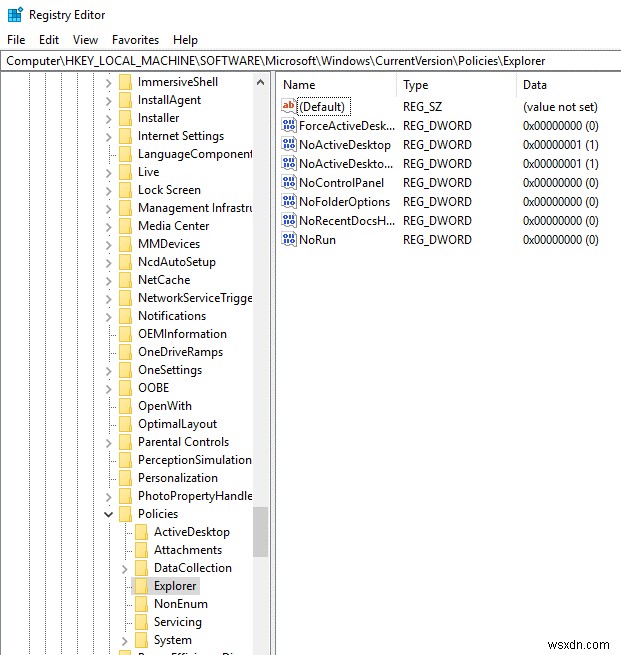Open the Help menu
Viewport: 621px width, 655px height.
pos(185,40)
